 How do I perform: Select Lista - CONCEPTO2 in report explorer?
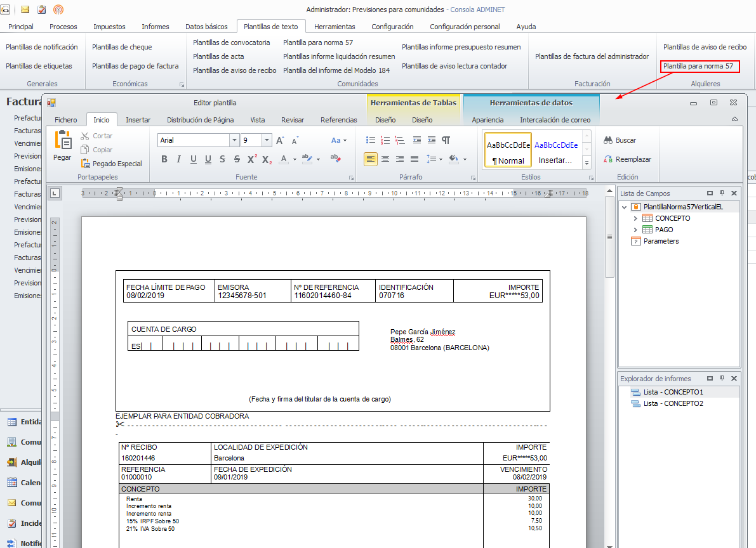pyautogui.click(x=673, y=403)
